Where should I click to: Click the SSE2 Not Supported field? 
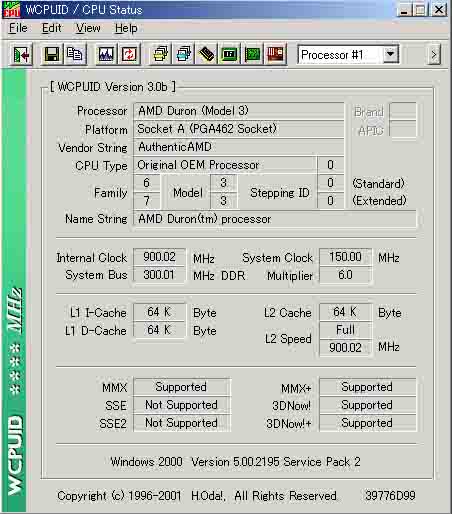tap(182, 423)
